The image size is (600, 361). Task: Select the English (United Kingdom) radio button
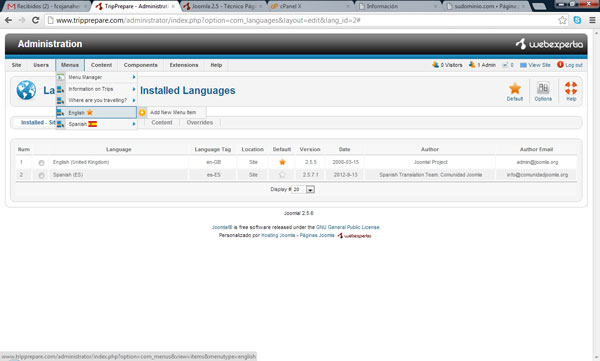[x=41, y=163]
